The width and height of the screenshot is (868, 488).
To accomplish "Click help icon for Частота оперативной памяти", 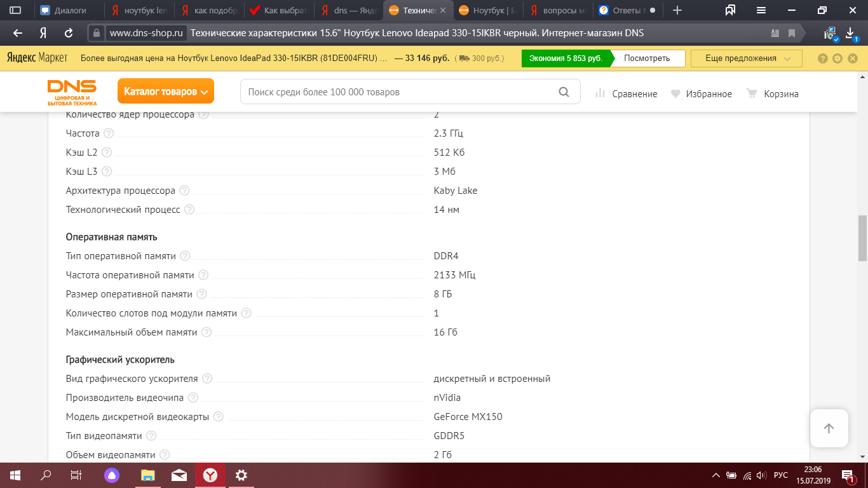I will click(203, 275).
